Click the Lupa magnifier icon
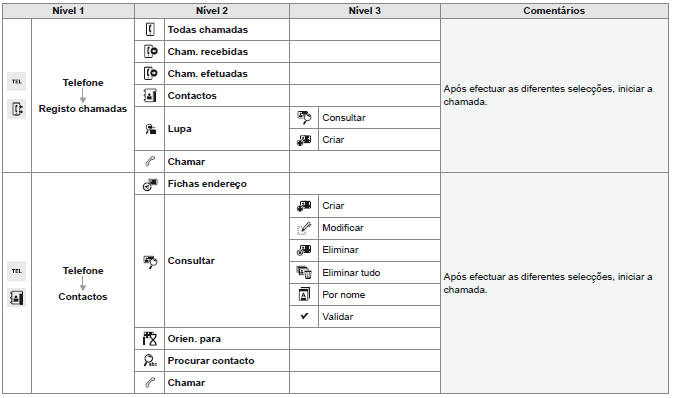Image resolution: width=673 pixels, height=398 pixels. tap(150, 129)
